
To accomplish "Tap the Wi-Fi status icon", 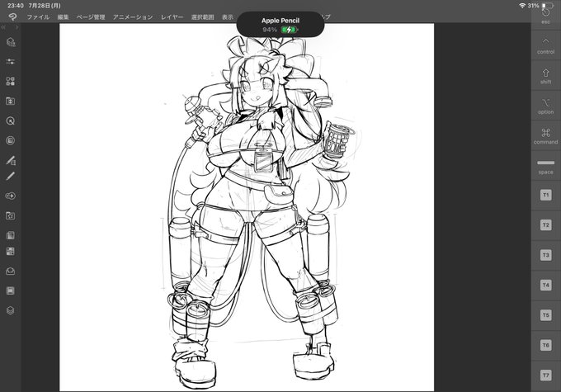I will (x=522, y=6).
